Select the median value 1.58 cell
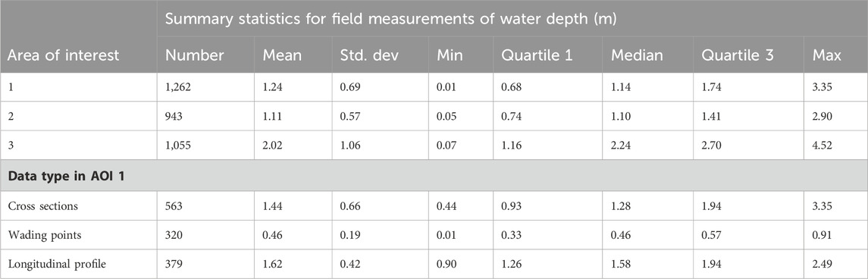The height and width of the screenshot is (279, 868). [621, 264]
